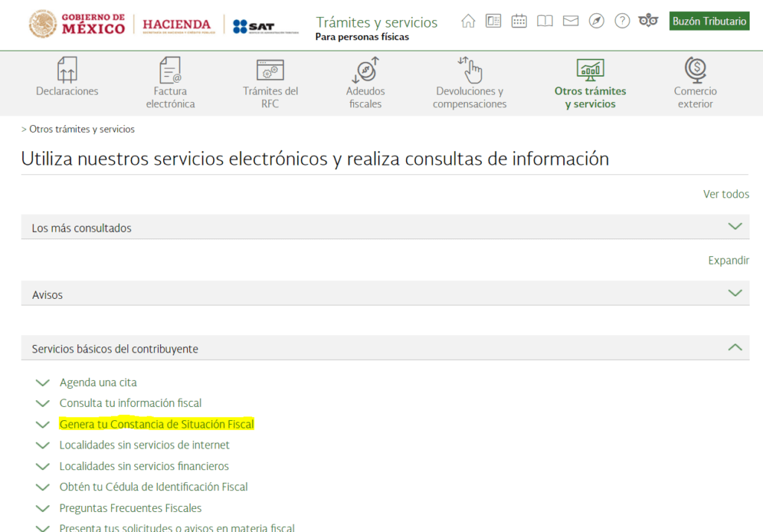Select Factura electrónica section

click(171, 83)
